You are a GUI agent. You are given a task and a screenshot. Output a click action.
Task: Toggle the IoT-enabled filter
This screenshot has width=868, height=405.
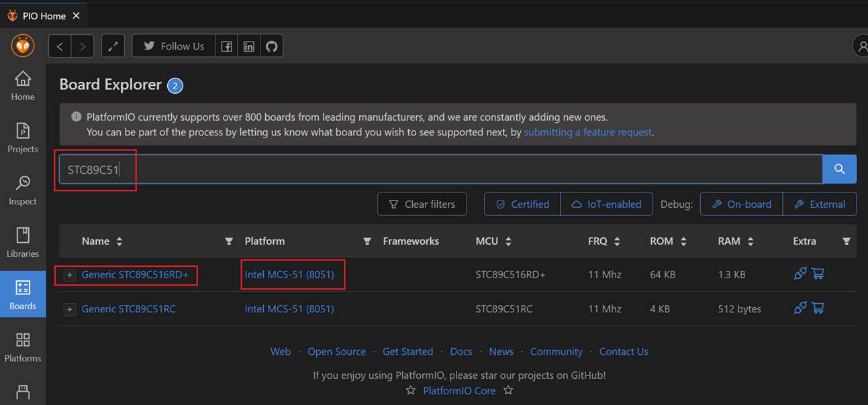pos(606,204)
